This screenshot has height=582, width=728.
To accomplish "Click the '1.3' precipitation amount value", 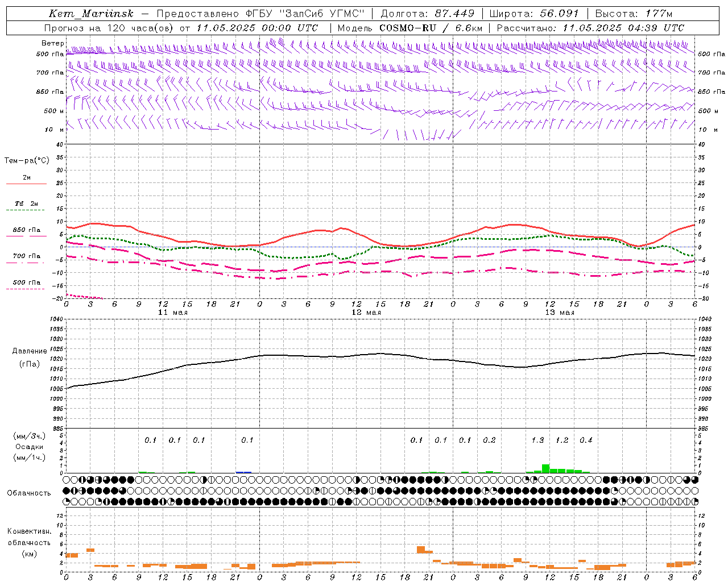I will click(x=537, y=440).
